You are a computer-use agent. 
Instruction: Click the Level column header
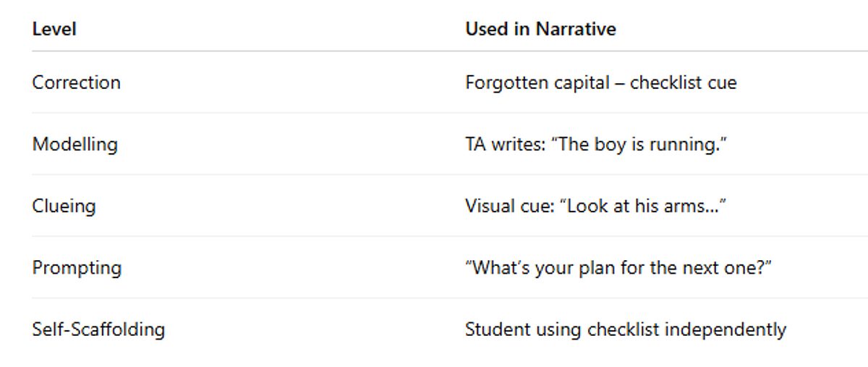tap(54, 30)
